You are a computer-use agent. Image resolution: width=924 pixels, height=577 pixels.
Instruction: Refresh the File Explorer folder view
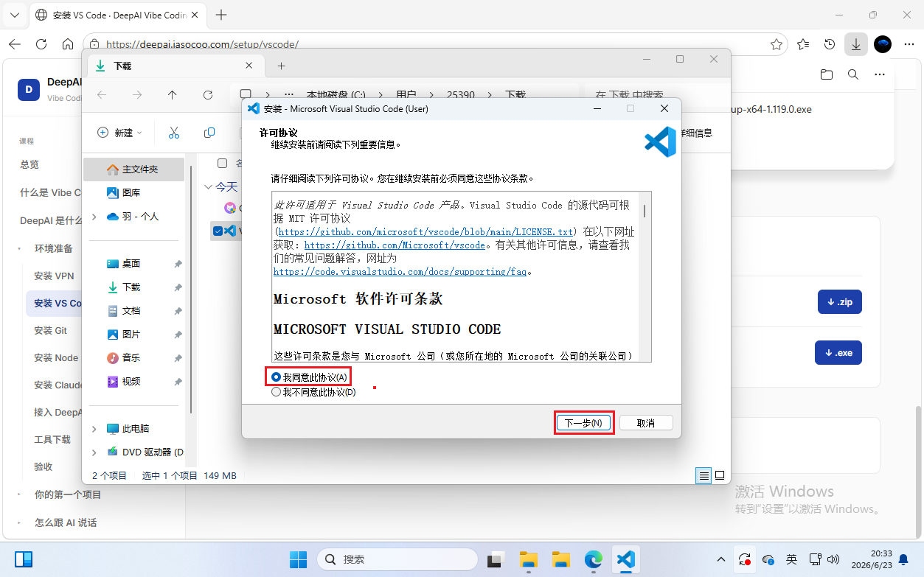pyautogui.click(x=208, y=95)
